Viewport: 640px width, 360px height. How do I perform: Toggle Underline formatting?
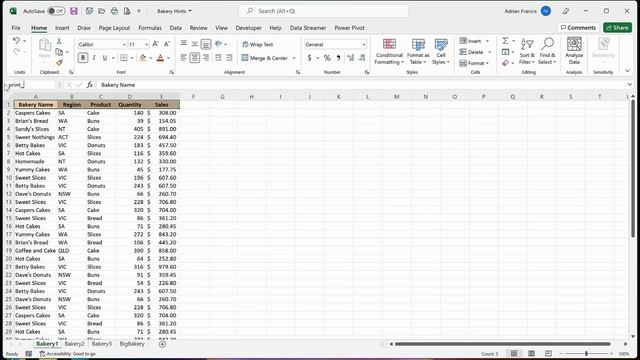point(105,58)
